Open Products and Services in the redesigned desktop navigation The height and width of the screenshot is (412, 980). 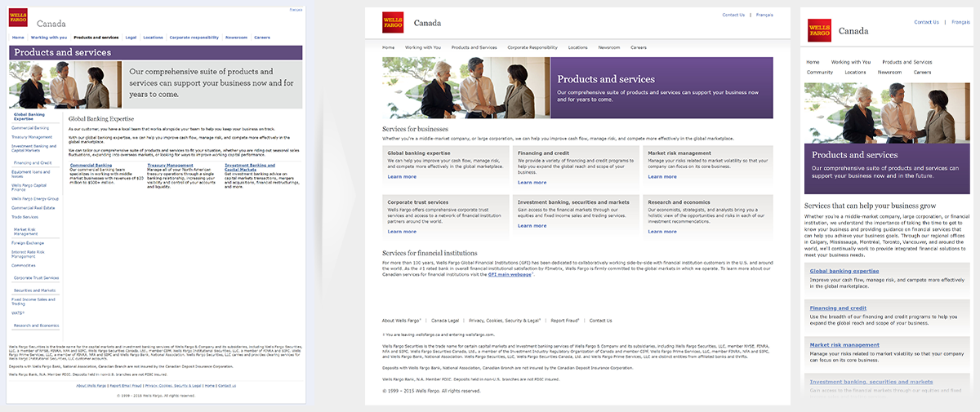[x=474, y=47]
